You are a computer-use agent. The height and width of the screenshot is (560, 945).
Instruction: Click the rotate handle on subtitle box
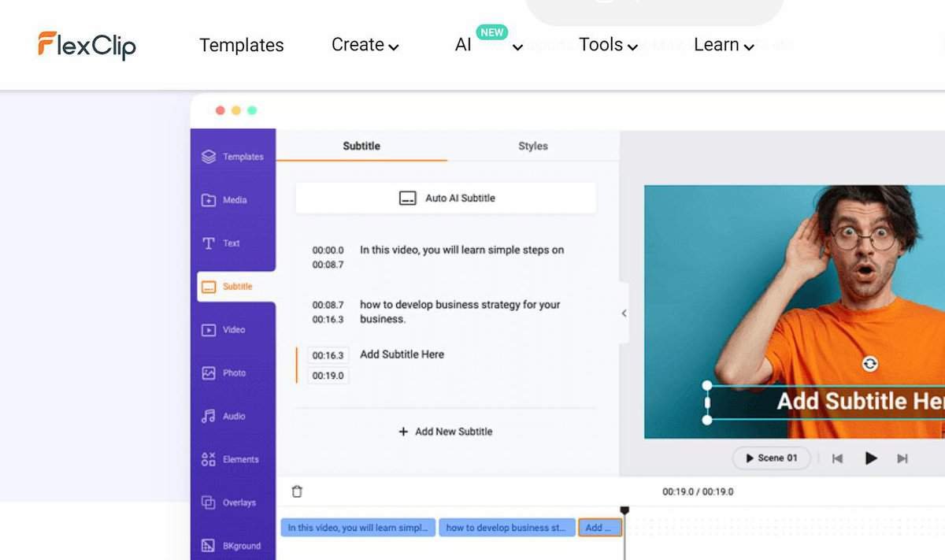(x=869, y=363)
